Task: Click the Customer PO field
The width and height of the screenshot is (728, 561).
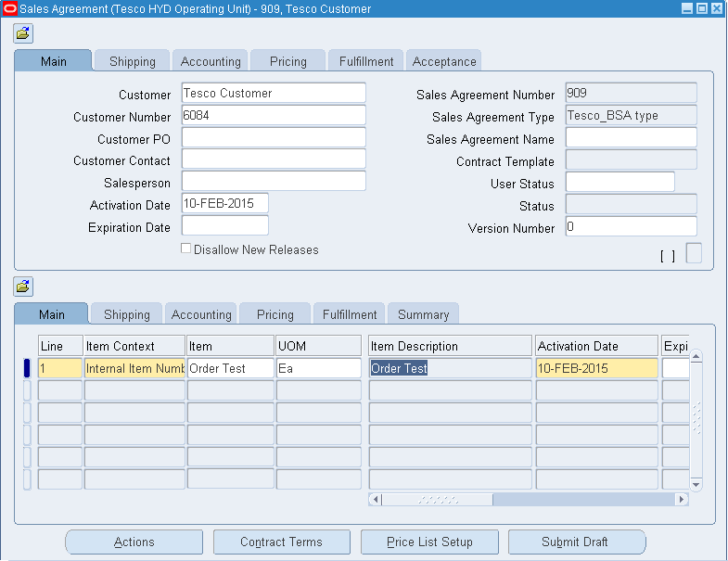Action: pyautogui.click(x=274, y=137)
